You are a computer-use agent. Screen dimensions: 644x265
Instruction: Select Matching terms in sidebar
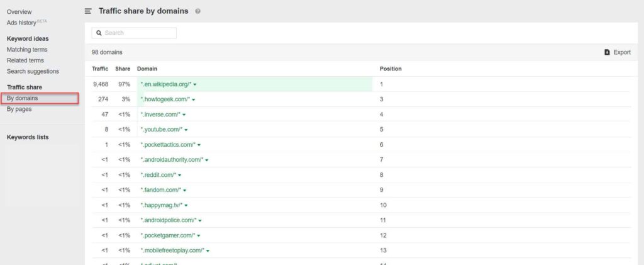click(x=27, y=50)
